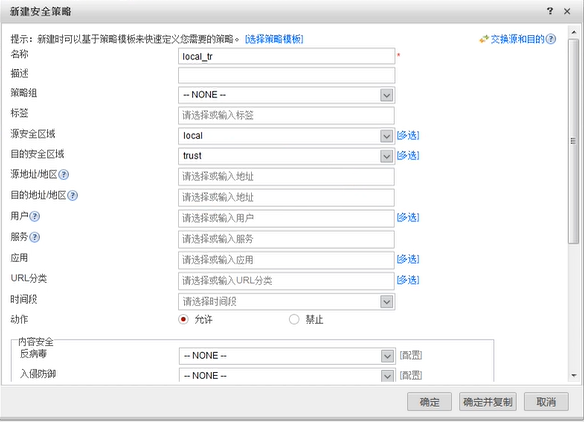Screen dimensions: 584x422
Task: Click 多选 link beside 应用 field
Action: pyautogui.click(x=408, y=259)
